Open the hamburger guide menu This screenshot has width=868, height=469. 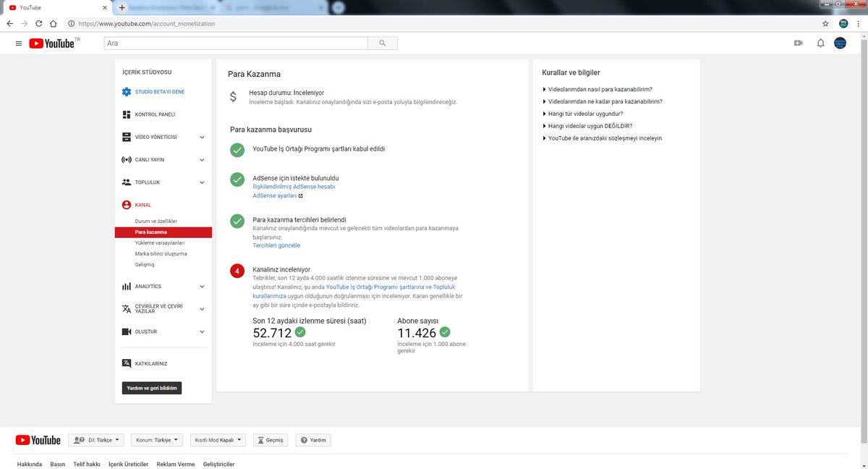(19, 43)
